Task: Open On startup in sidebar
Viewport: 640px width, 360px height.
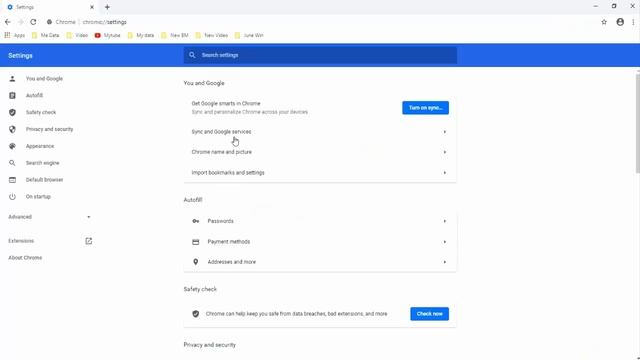Action: coord(38,197)
